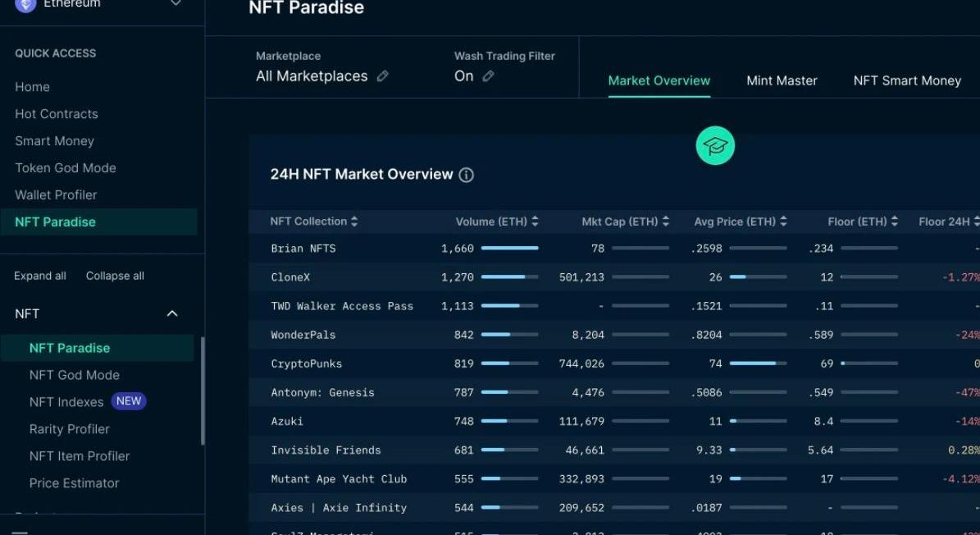Sort by NFT Collection column arrows
980x535 pixels.
(354, 222)
